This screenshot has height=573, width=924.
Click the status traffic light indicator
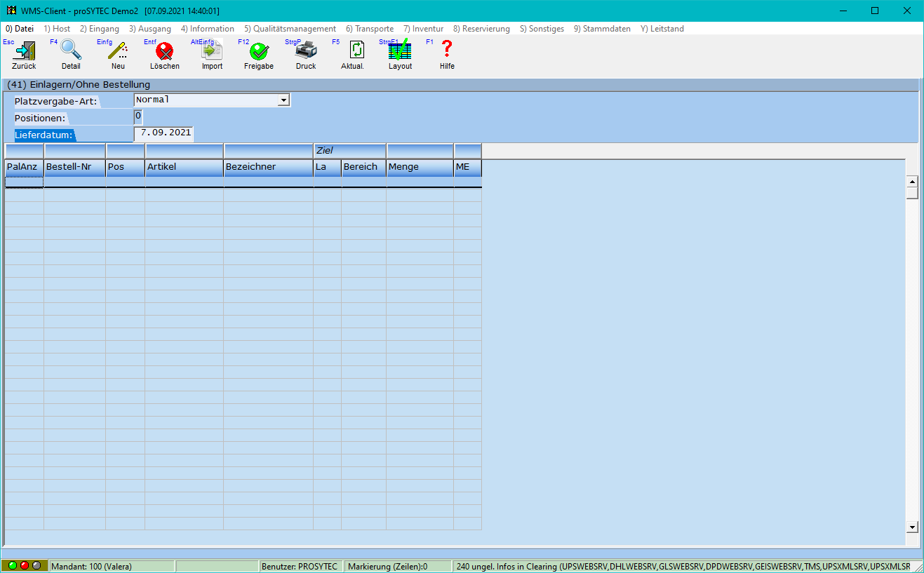[25, 565]
